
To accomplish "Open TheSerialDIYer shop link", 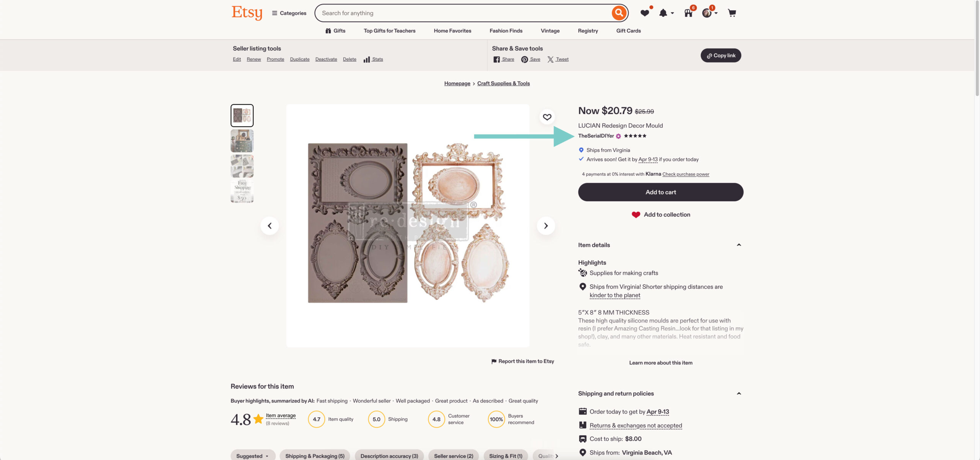I will pos(596,136).
